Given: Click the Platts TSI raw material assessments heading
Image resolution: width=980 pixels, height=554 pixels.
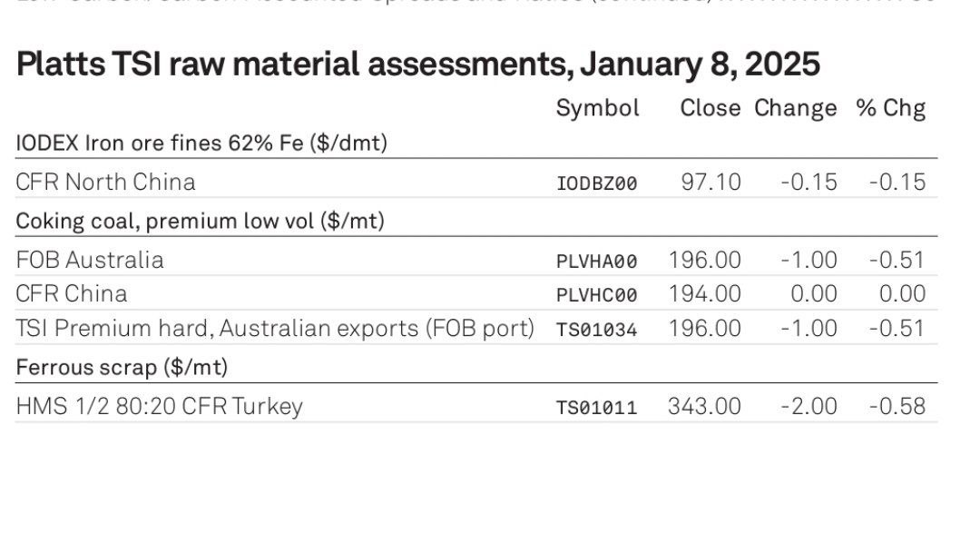Looking at the screenshot, I should 417,64.
